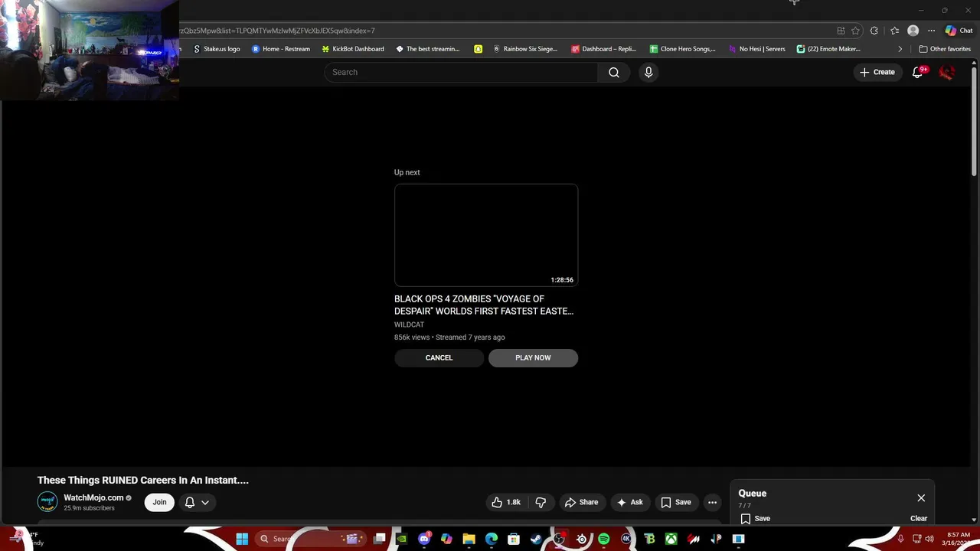Toggle WatchMojo notification bell dropdown
Screen dimensions: 980x551
point(197,502)
